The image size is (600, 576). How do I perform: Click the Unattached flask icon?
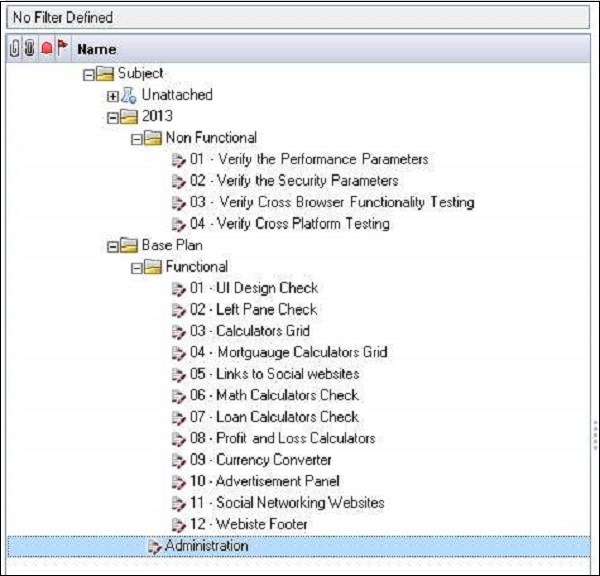[129, 95]
